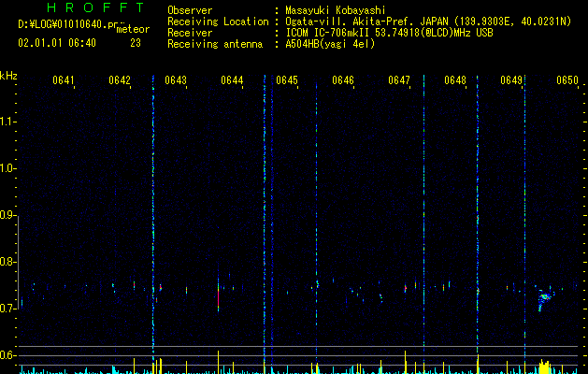Select the Ogata-vill. Akita-Pref. JAPAN location text
Screen dimensions: 588x374
[x=366, y=22]
